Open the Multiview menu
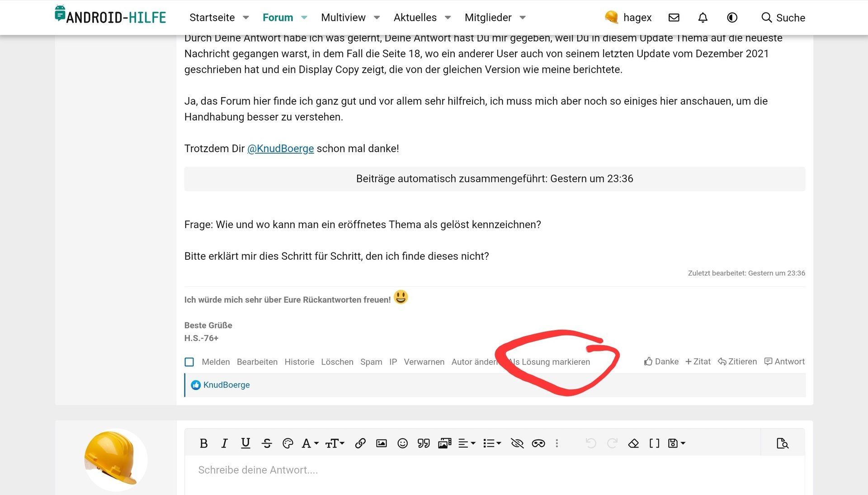The image size is (868, 495). (343, 18)
